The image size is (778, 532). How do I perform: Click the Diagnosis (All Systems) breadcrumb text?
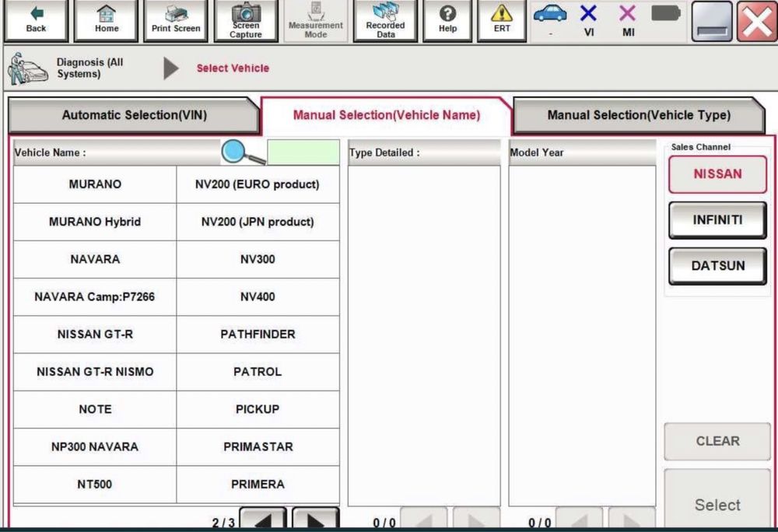89,68
